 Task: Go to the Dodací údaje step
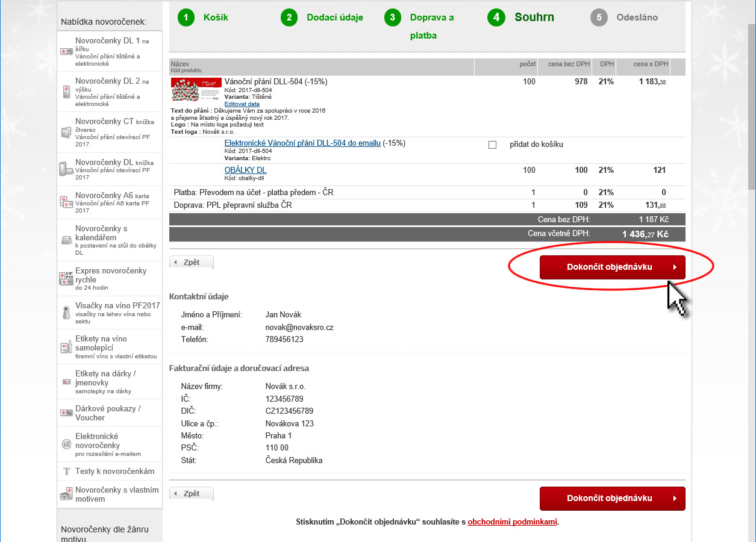pyautogui.click(x=335, y=17)
